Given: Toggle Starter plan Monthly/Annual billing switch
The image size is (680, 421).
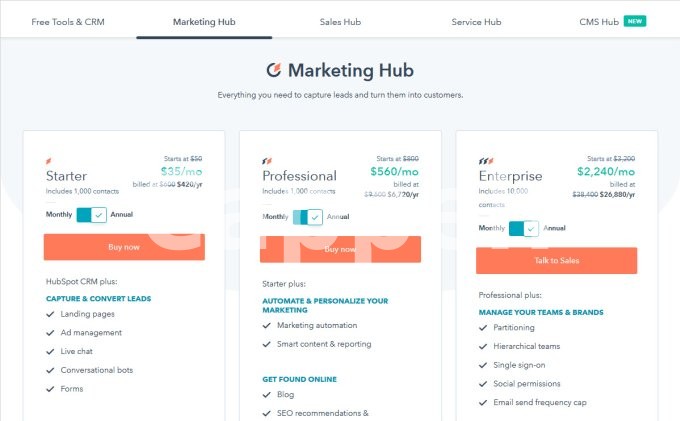Looking at the screenshot, I should pyautogui.click(x=91, y=214).
